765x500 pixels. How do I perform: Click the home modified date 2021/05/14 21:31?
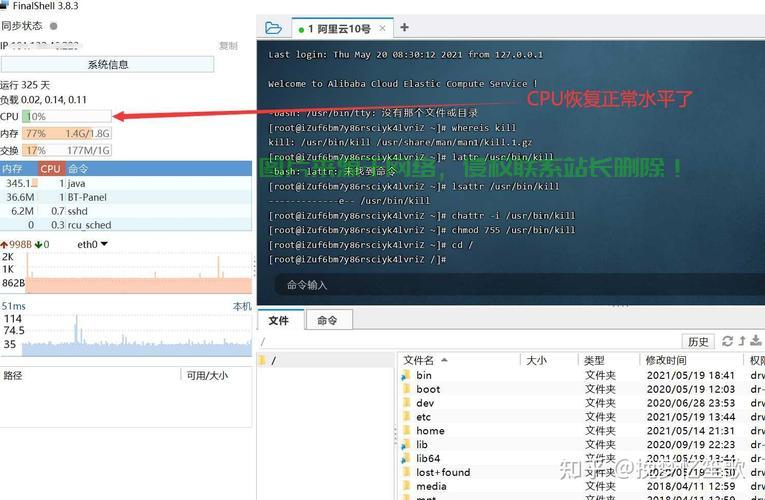(690, 431)
